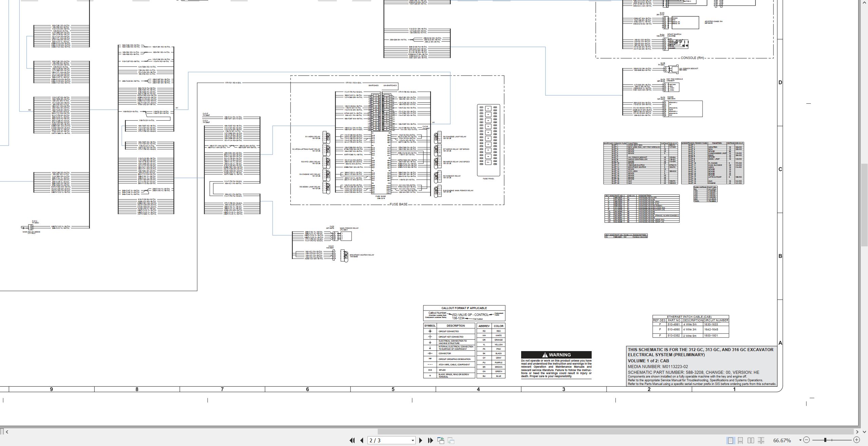This screenshot has width=868, height=446.
Task: Go to first page
Action: 352,440
